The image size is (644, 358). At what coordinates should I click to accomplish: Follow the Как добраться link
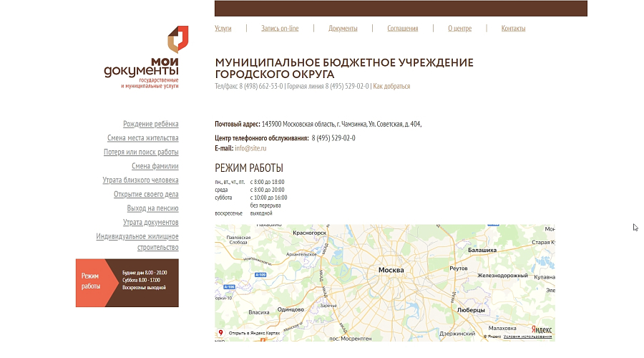click(391, 87)
